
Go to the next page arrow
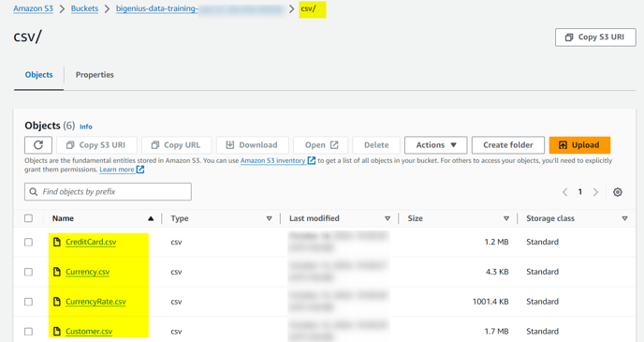coord(595,192)
